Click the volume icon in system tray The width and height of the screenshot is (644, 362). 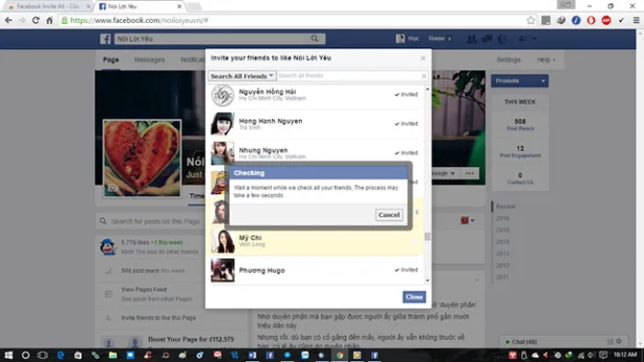[591, 355]
